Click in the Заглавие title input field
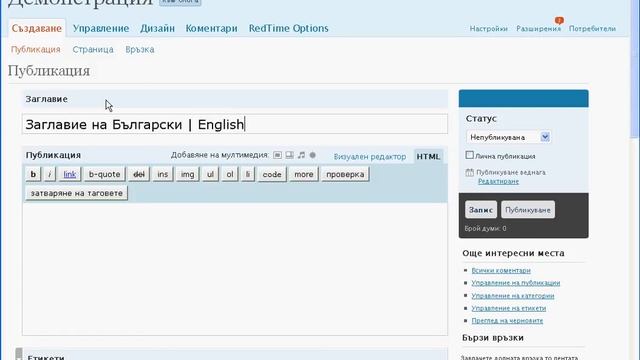 (x=235, y=124)
